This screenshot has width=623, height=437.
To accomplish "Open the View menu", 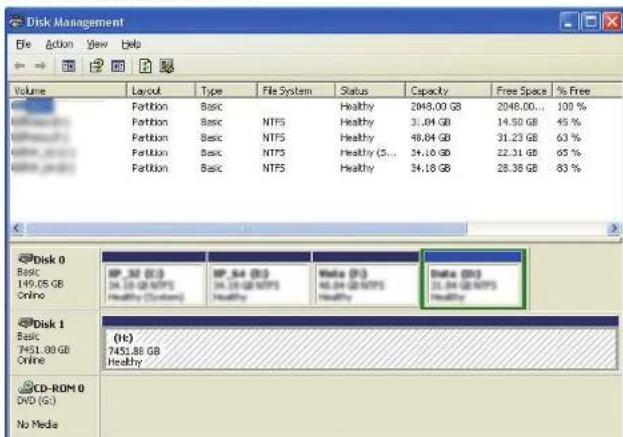I will (x=97, y=44).
